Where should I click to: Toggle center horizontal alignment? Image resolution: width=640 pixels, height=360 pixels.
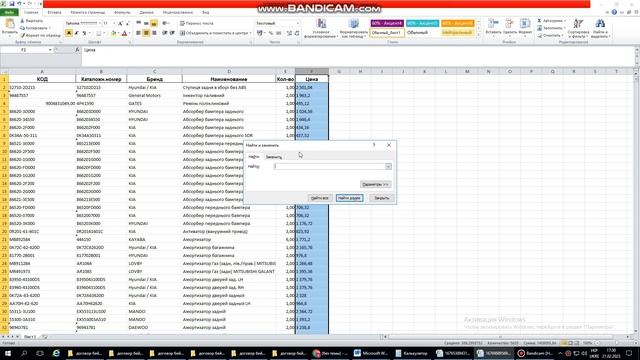tap(146, 33)
